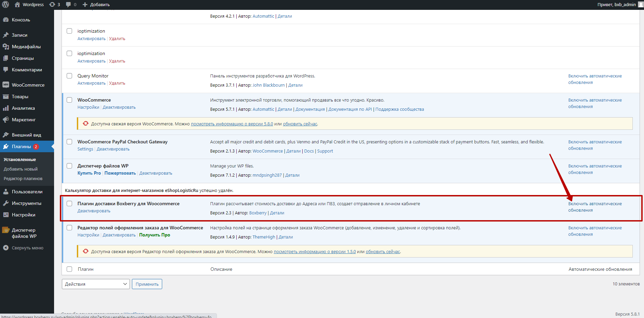Open Редактор плагинов submenu item
644x318 pixels.
(x=23, y=178)
